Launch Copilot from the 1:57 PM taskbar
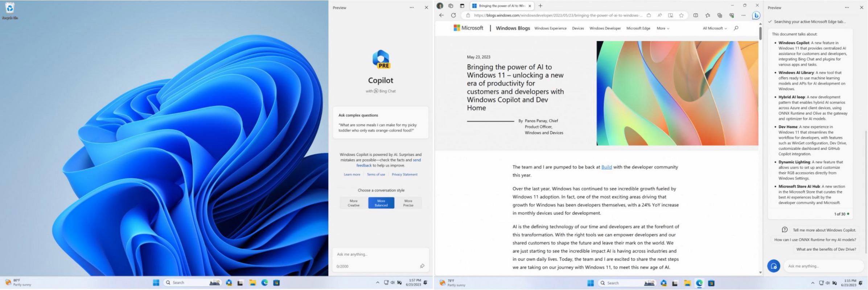Viewport: 868px width, 290px height. (x=229, y=283)
